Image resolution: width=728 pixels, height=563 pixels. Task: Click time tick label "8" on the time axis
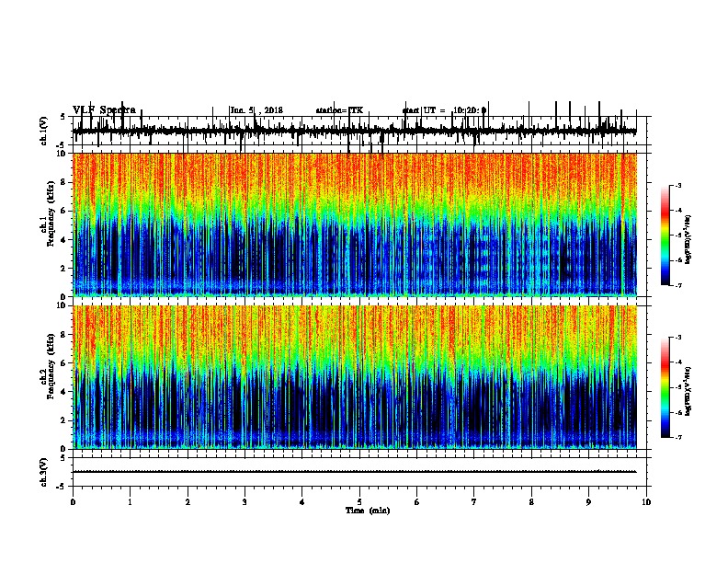click(531, 502)
